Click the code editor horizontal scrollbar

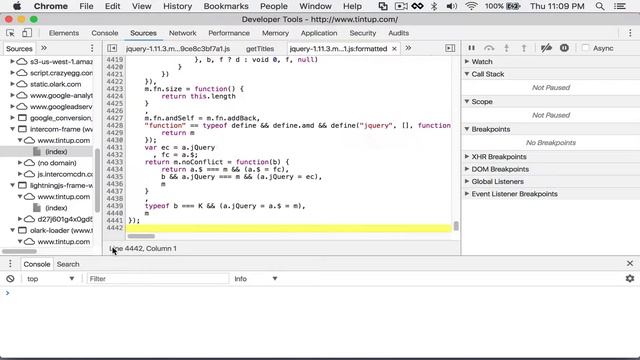click(x=141, y=236)
